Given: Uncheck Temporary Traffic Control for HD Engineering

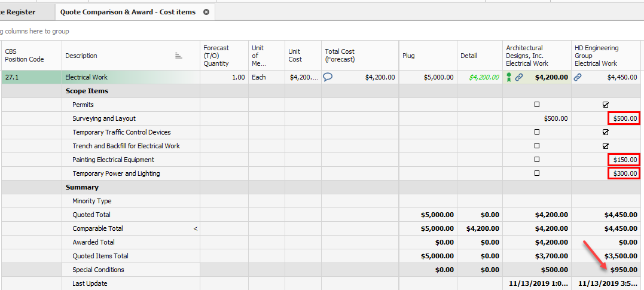Looking at the screenshot, I should pyautogui.click(x=606, y=132).
